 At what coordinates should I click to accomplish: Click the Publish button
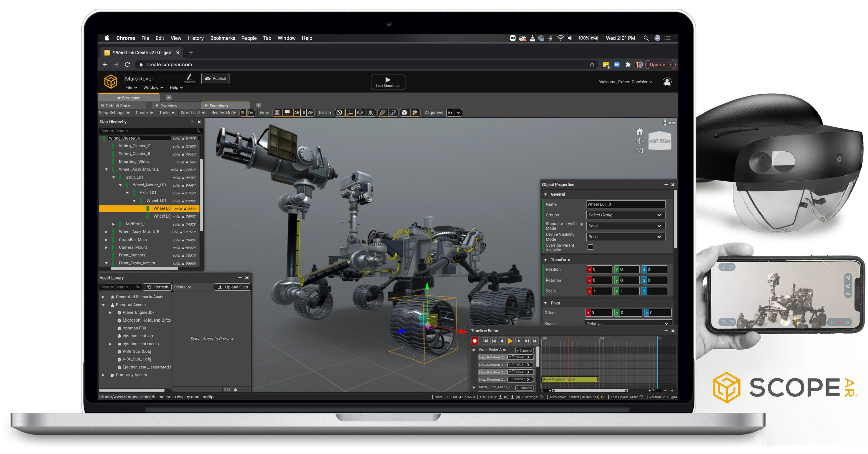(215, 78)
